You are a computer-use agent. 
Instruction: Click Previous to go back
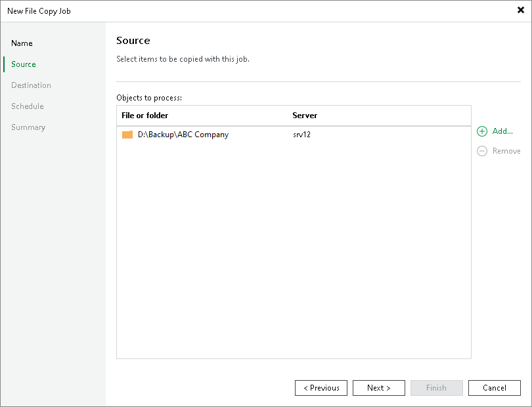321,388
